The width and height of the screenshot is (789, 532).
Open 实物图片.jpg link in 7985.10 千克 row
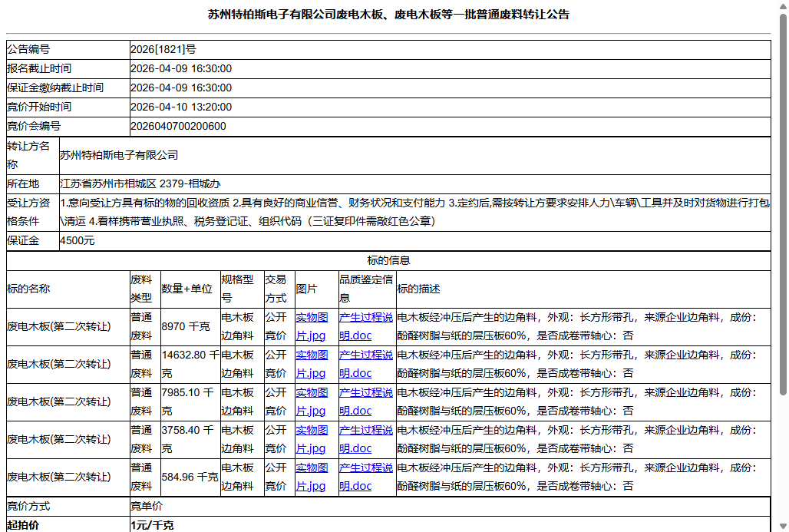click(312, 401)
